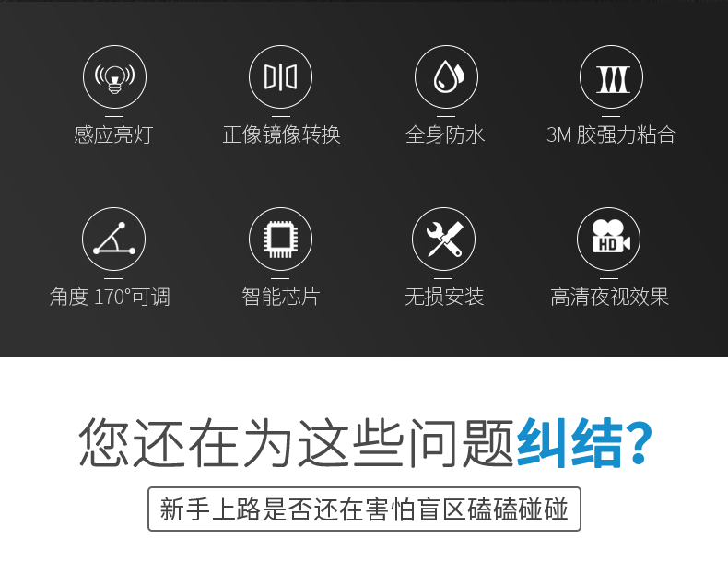The image size is (728, 573).
Task: Select the 角度 170°可调 label
Action: (110, 297)
